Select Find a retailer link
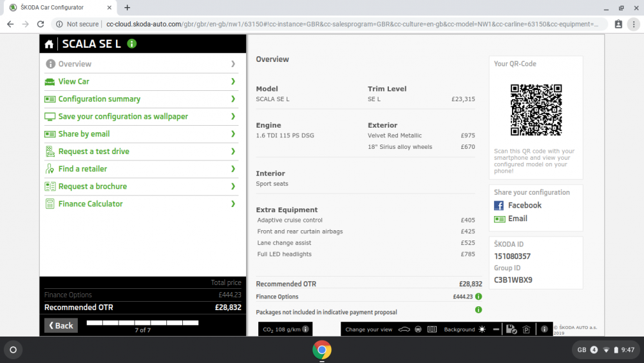The height and width of the screenshot is (363, 644). (141, 169)
